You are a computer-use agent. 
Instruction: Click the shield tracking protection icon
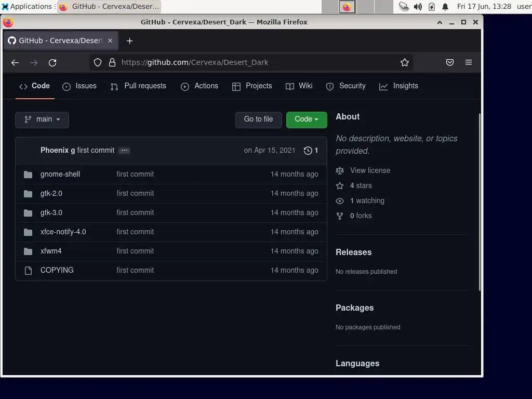[98, 62]
